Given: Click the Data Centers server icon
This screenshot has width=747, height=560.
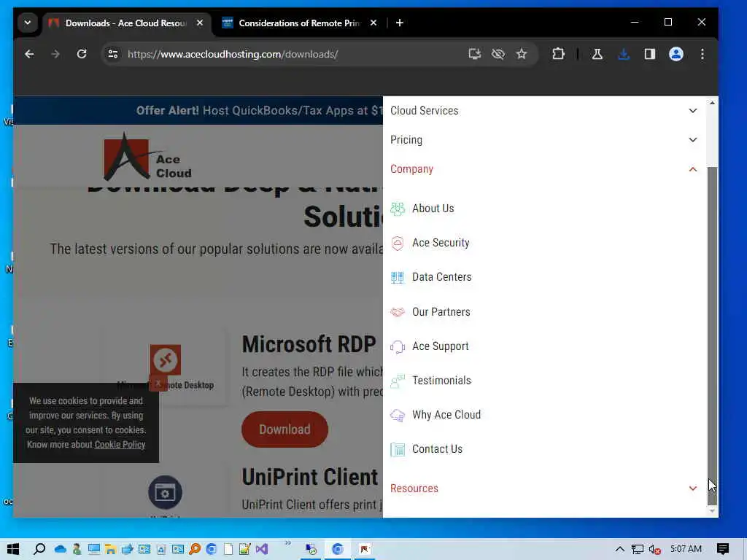Looking at the screenshot, I should (398, 277).
